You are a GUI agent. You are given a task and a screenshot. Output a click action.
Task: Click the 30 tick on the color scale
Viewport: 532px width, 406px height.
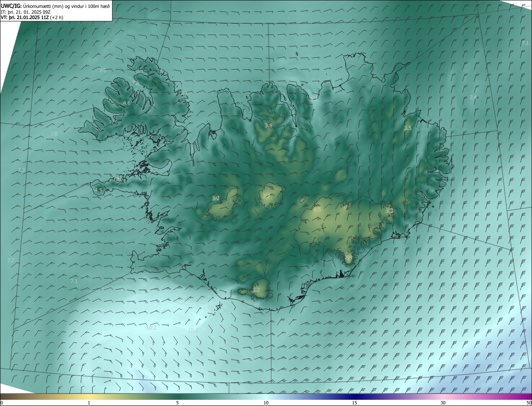pos(443,403)
